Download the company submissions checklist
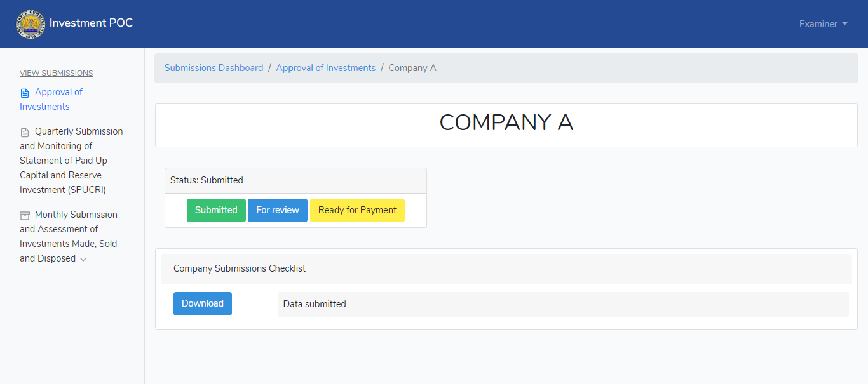Viewport: 868px width, 384px height. point(203,303)
